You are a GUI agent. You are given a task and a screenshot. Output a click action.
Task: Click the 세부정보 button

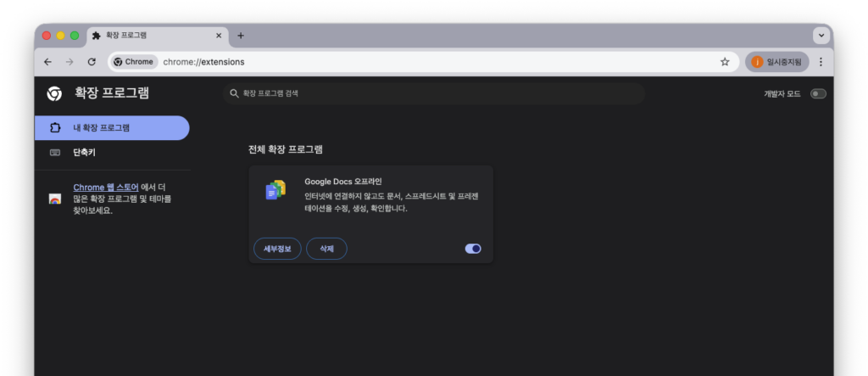point(277,249)
